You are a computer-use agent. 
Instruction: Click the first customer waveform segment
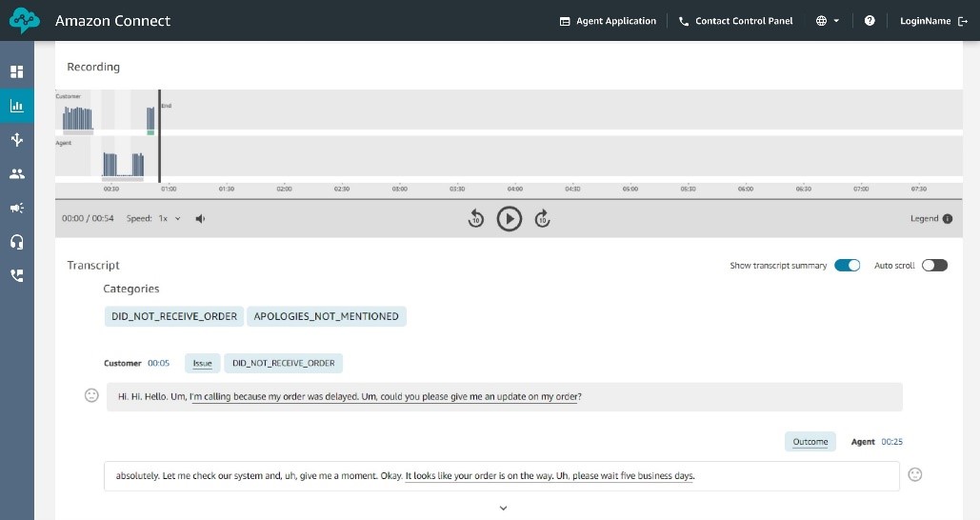tap(77, 119)
